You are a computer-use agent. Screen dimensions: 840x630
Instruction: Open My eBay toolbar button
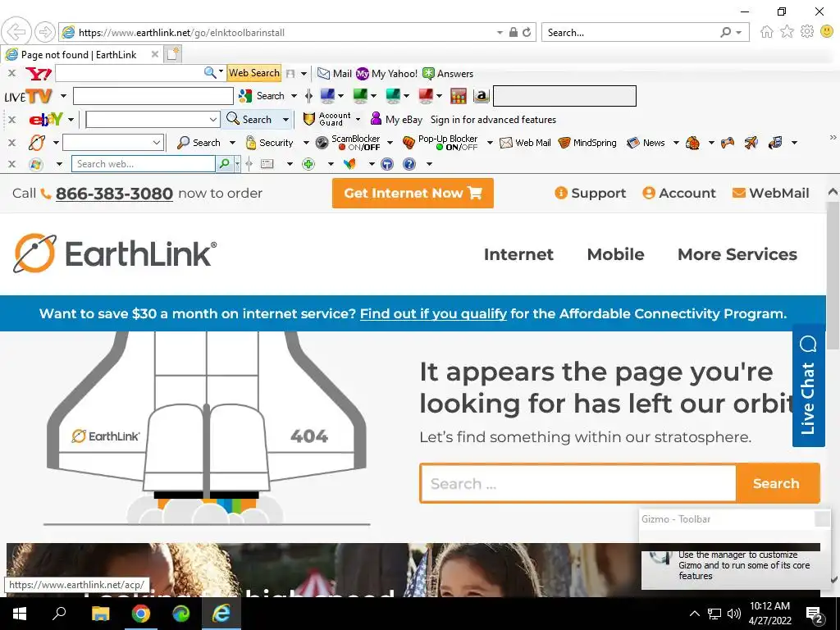click(396, 120)
